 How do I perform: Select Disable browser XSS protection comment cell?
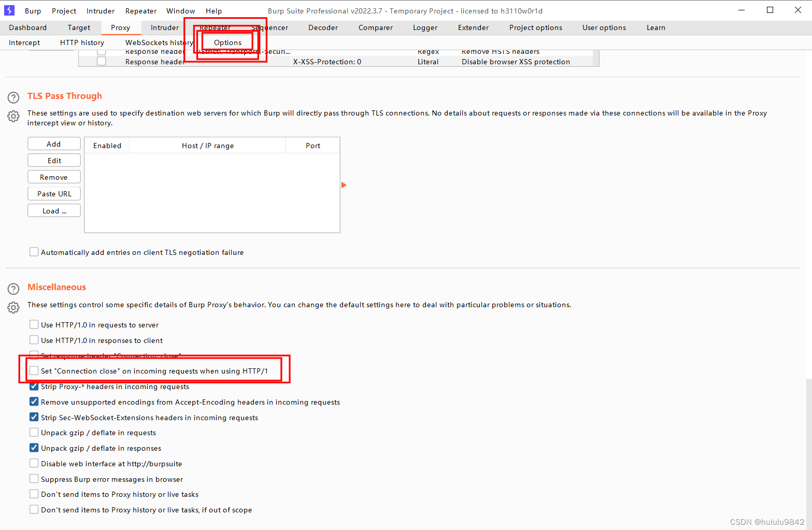(516, 62)
